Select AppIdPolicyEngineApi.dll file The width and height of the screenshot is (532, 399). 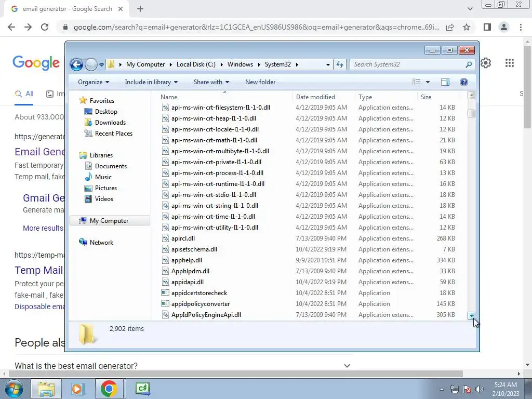206,315
